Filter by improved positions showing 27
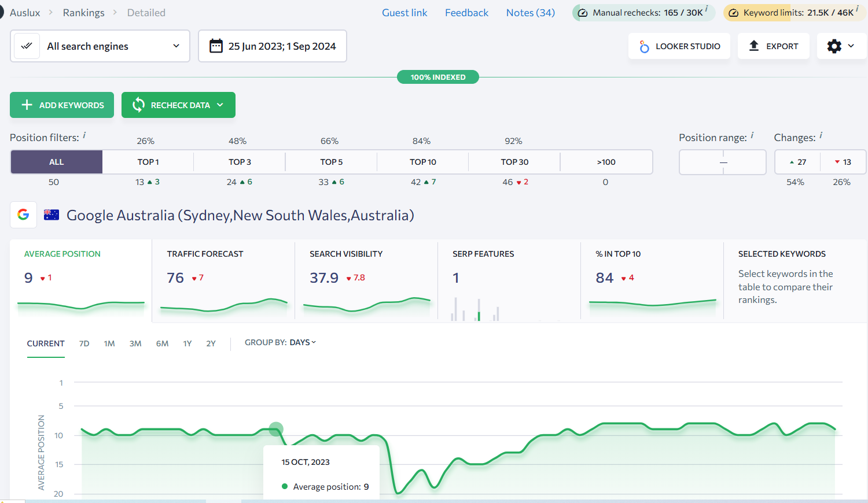 797,162
